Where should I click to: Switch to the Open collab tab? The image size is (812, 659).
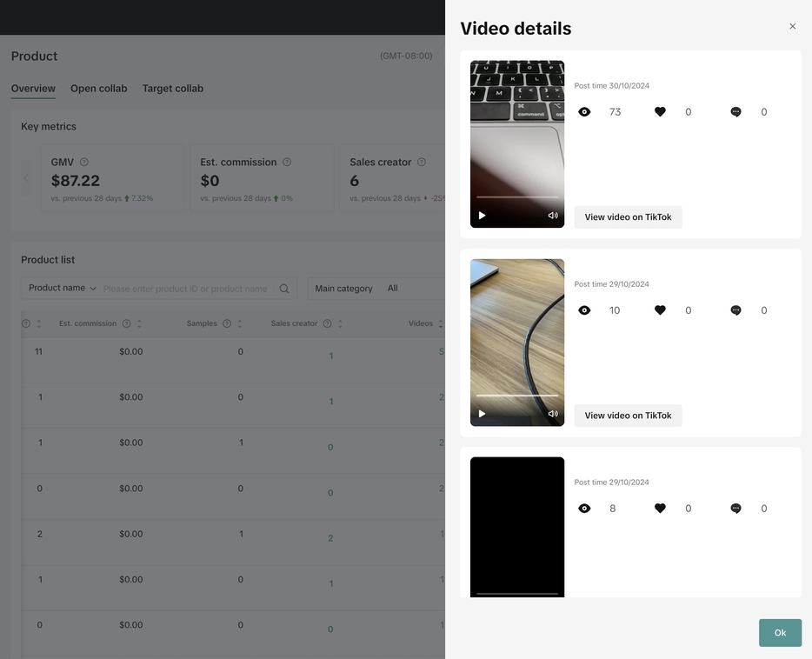(98, 89)
